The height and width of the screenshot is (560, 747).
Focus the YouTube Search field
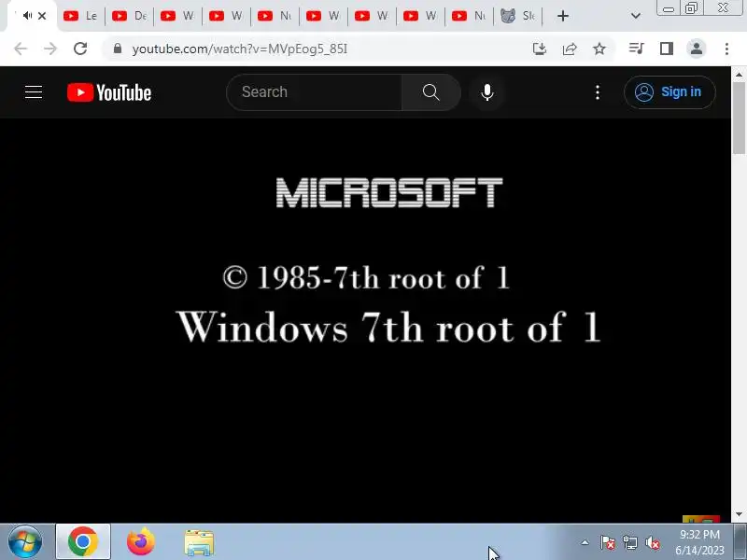315,91
